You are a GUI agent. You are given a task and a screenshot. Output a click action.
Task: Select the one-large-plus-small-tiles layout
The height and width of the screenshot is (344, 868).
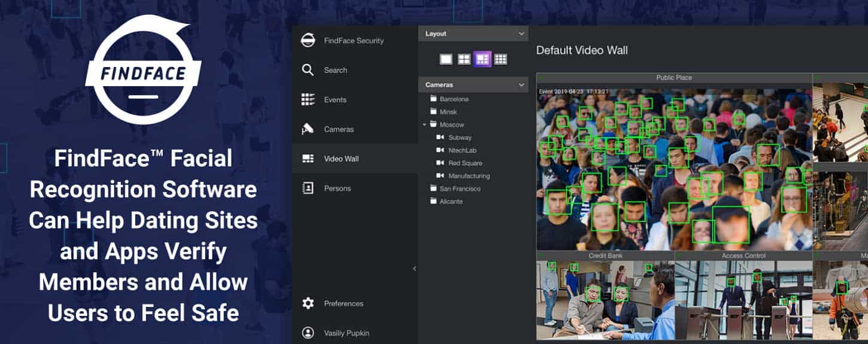(x=482, y=59)
